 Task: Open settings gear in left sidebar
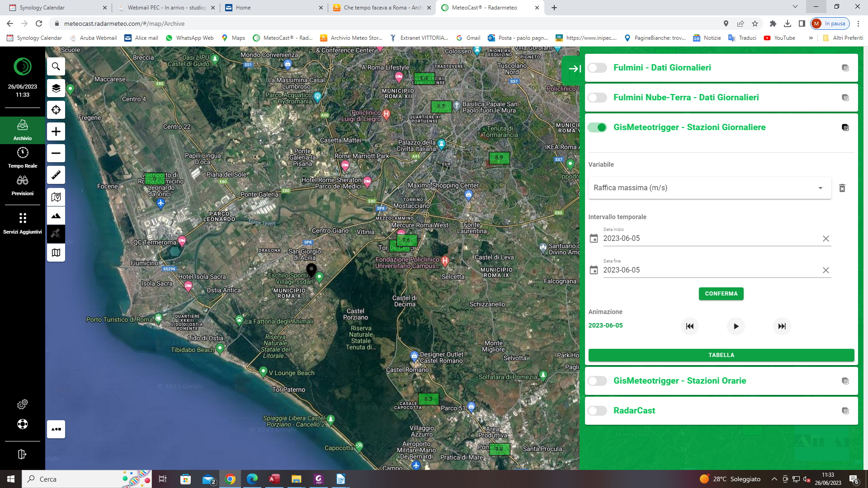(x=22, y=404)
